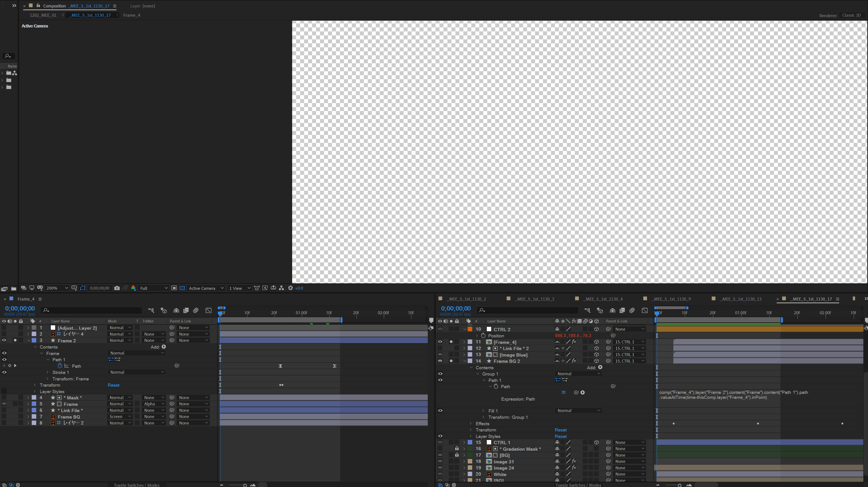Switch to _MEE_S_1st_1130_9 timeline tab
This screenshot has width=868, height=487.
click(x=671, y=299)
